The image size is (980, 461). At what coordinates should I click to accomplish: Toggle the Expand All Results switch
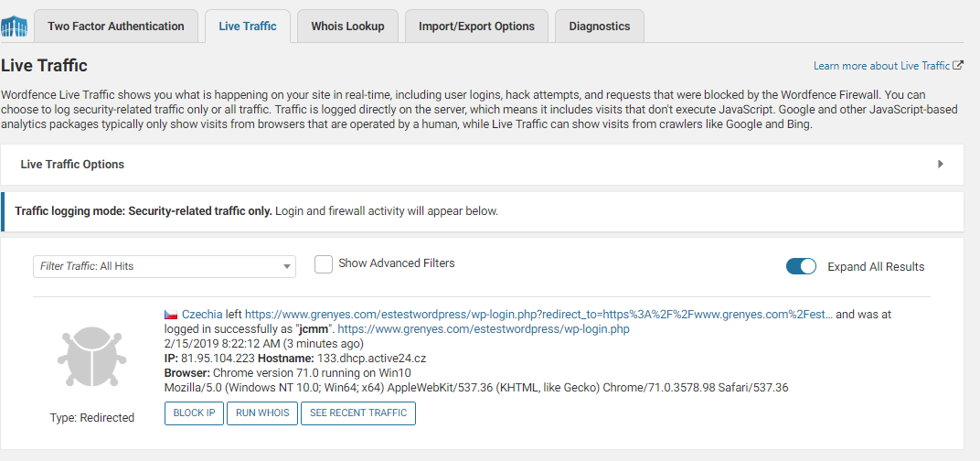[801, 266]
